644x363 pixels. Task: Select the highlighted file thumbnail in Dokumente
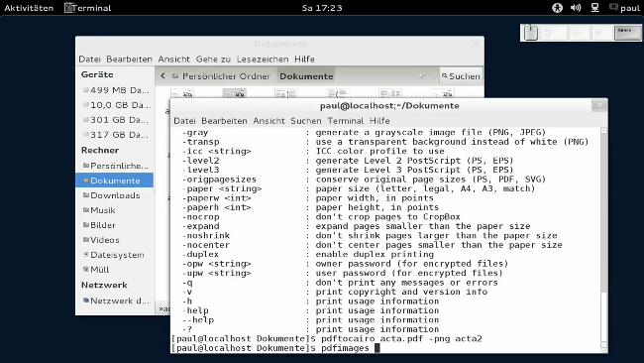(235, 94)
